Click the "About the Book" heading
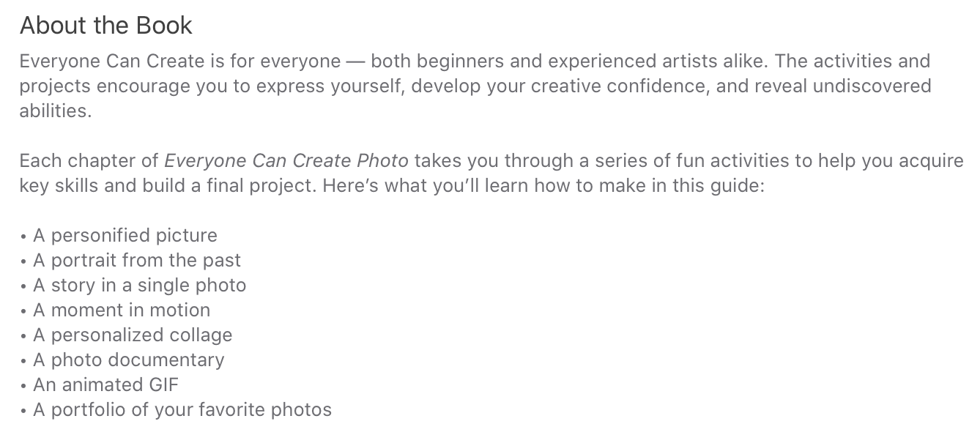 [x=105, y=26]
